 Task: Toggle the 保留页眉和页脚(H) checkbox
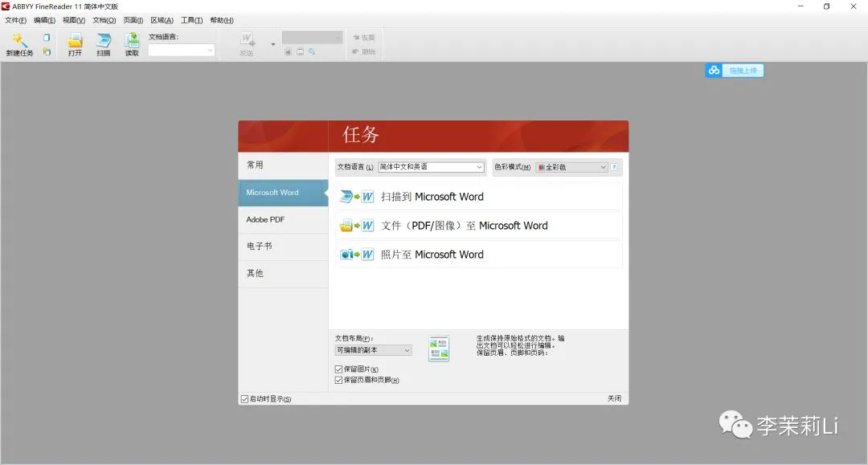(338, 381)
